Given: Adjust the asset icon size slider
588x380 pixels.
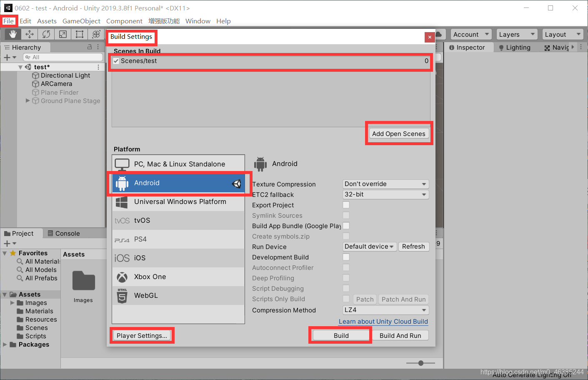Looking at the screenshot, I should 421,363.
